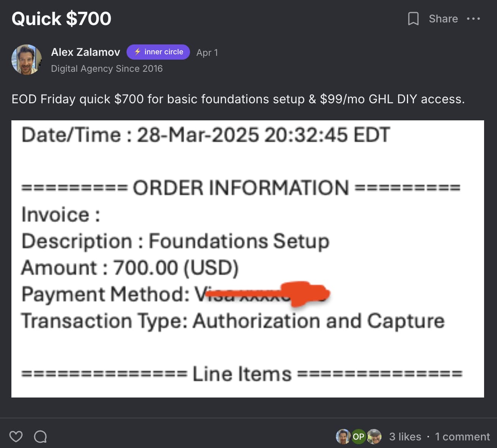Click the EOD Friday post body text
497x448 pixels.
[x=238, y=99]
